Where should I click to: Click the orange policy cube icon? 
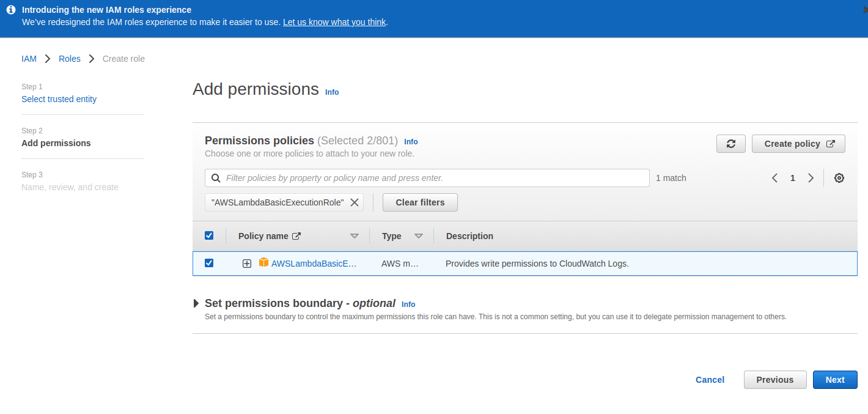pos(263,263)
